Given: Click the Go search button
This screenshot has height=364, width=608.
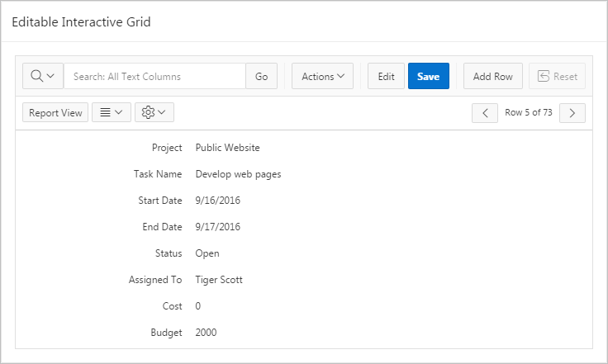Looking at the screenshot, I should tap(261, 76).
